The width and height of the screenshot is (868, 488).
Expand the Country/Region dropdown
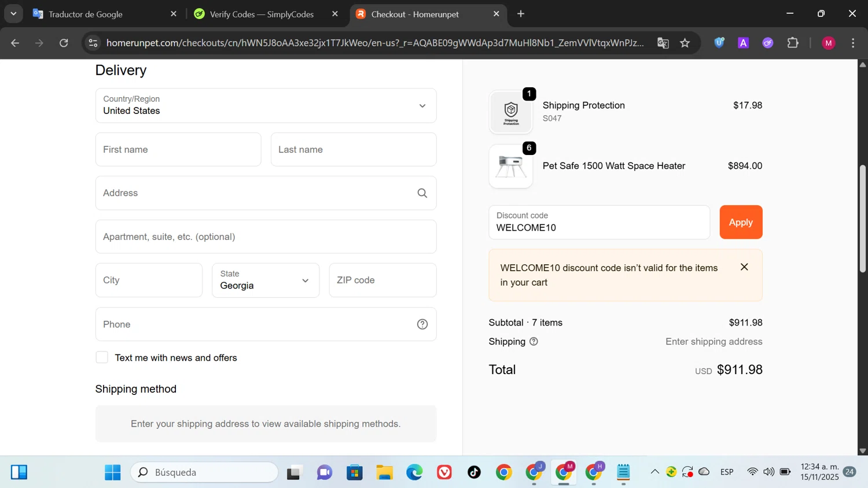click(x=266, y=106)
